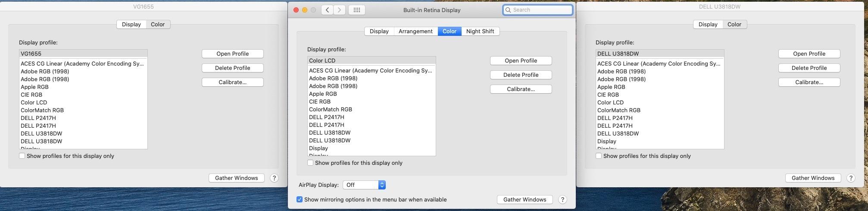This screenshot has width=868, height=211.
Task: Enable profiles for this display only, VG1655 window
Action: pyautogui.click(x=22, y=156)
